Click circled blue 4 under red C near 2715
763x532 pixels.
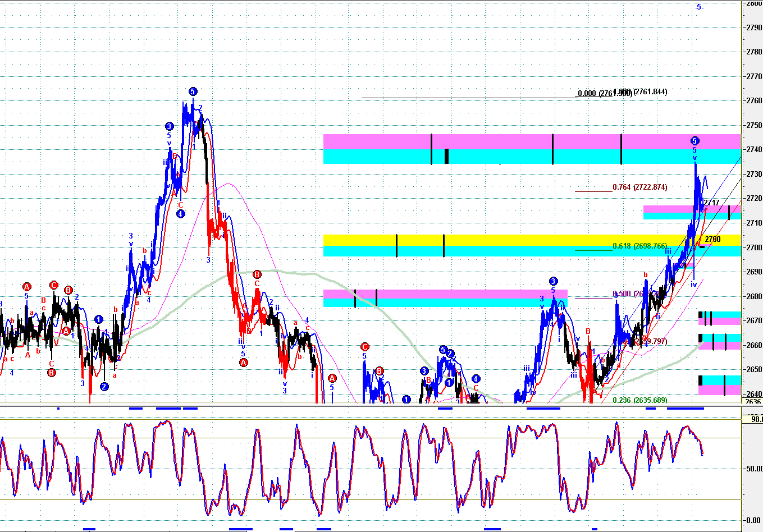point(180,214)
